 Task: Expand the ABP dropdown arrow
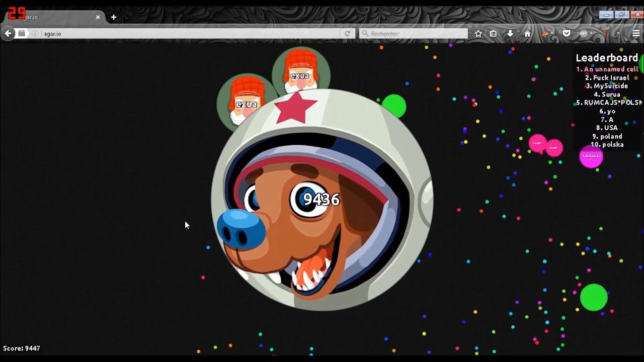point(591,34)
